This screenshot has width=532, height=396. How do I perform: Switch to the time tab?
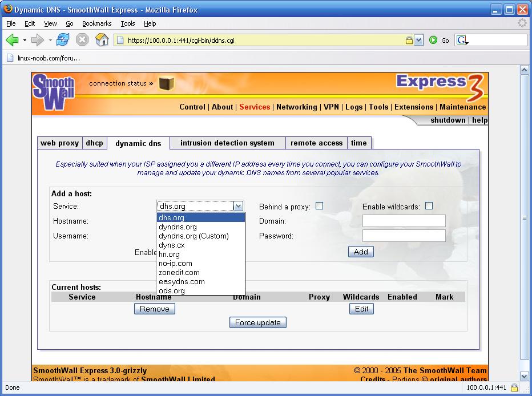click(x=359, y=143)
